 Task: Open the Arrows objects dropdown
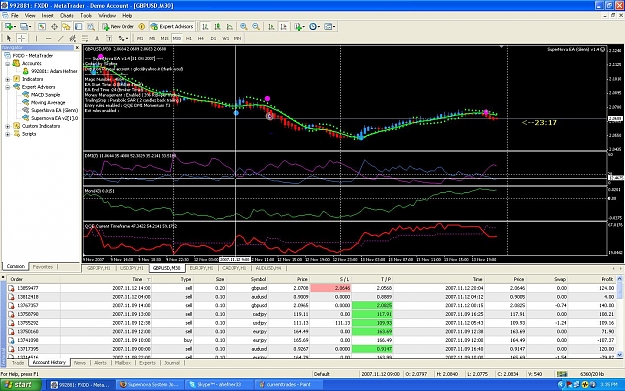pyautogui.click(x=123, y=38)
